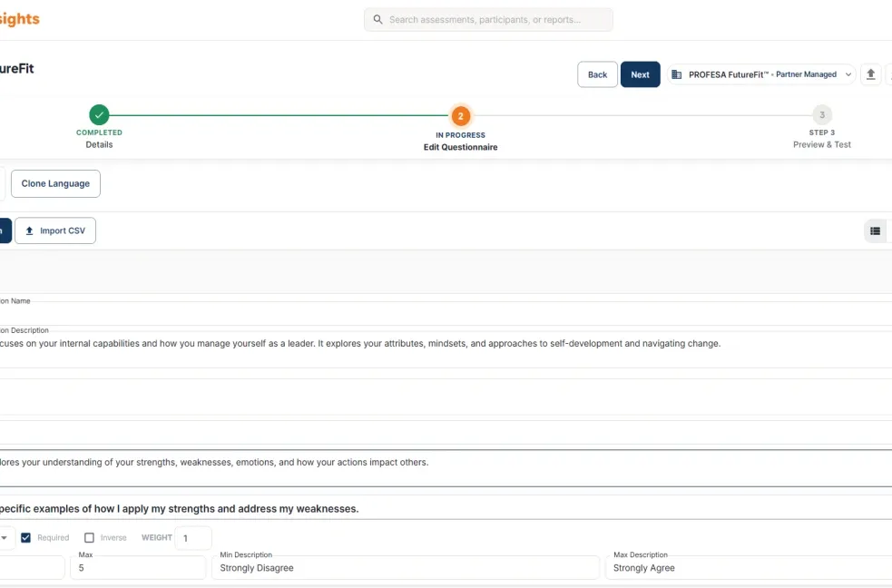Jump to step 3 Preview & Test circle
This screenshot has width=892, height=588.
821,115
